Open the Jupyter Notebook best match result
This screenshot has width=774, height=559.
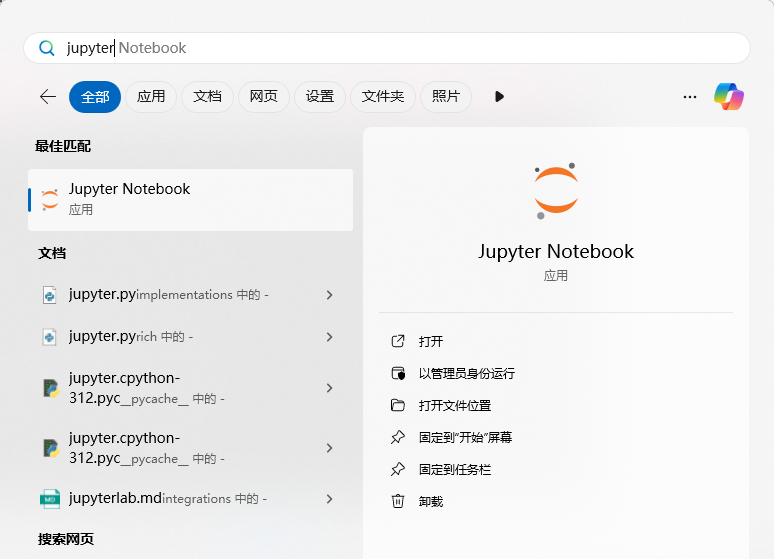(x=191, y=200)
